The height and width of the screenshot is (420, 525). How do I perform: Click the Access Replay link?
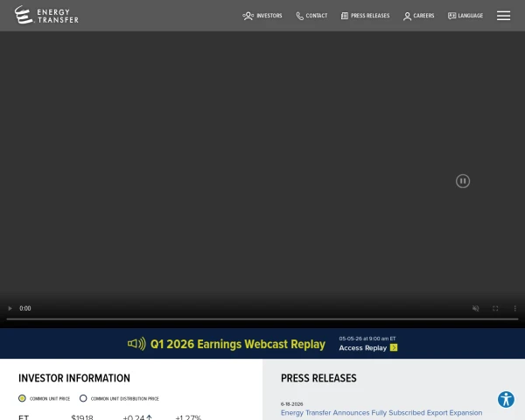(363, 348)
